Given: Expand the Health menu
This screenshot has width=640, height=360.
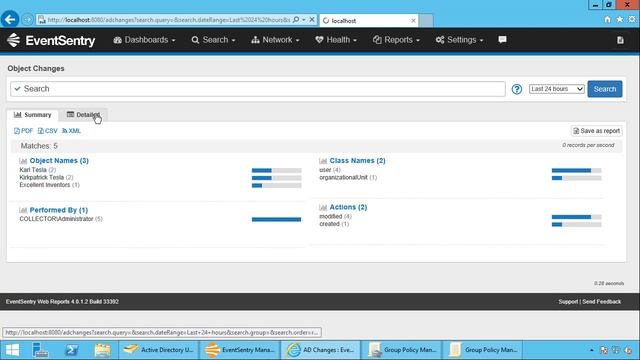Looking at the screenshot, I should (336, 40).
